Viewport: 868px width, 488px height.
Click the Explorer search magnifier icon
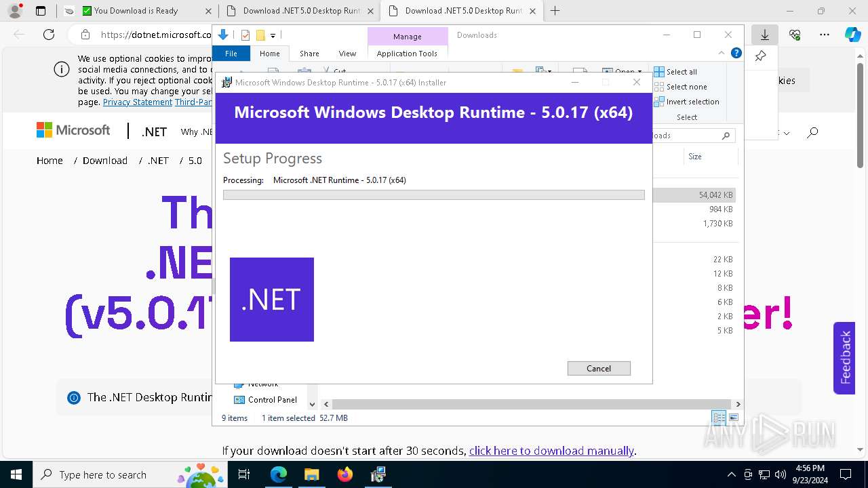coord(726,136)
